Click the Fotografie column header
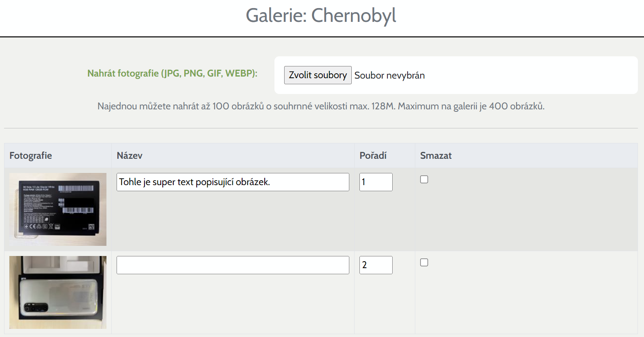The image size is (644, 337). (x=31, y=156)
